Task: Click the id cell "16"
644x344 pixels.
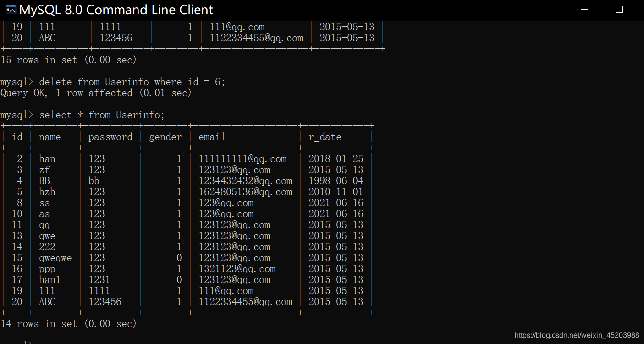Action: [x=17, y=269]
